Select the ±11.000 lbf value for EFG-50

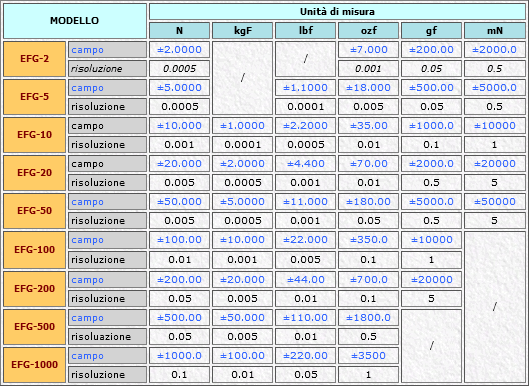pyautogui.click(x=306, y=201)
